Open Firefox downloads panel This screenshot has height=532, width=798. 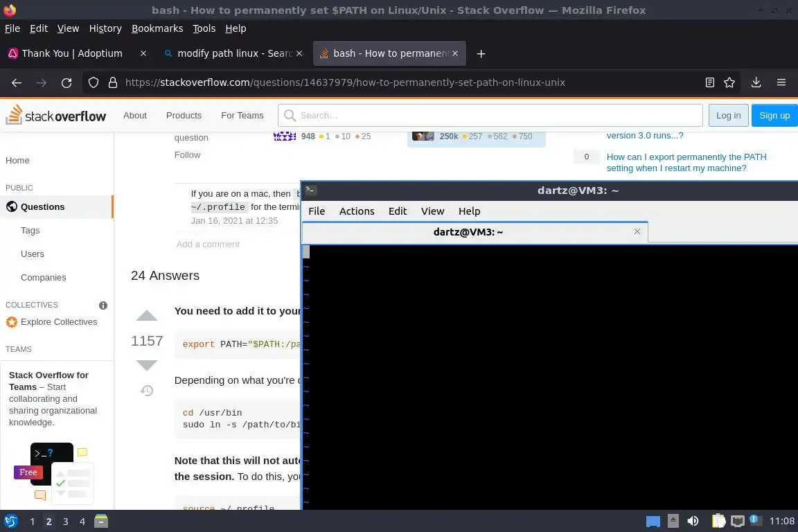756,82
